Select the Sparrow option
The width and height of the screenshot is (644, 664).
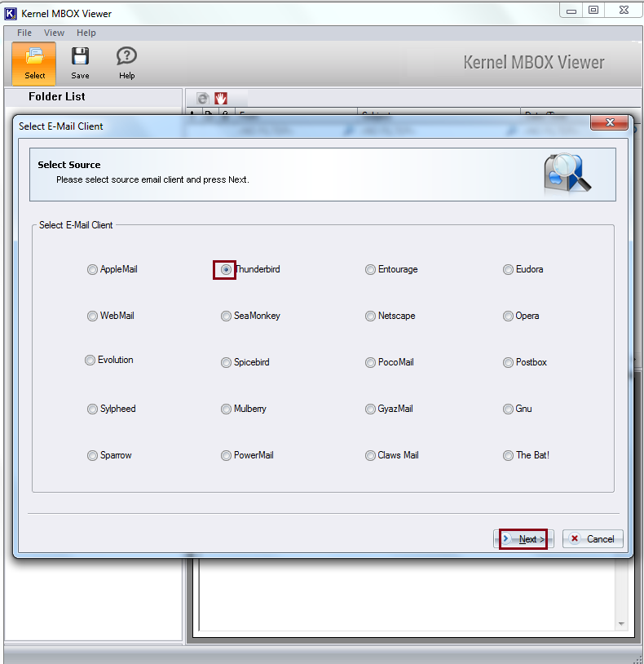click(x=92, y=456)
